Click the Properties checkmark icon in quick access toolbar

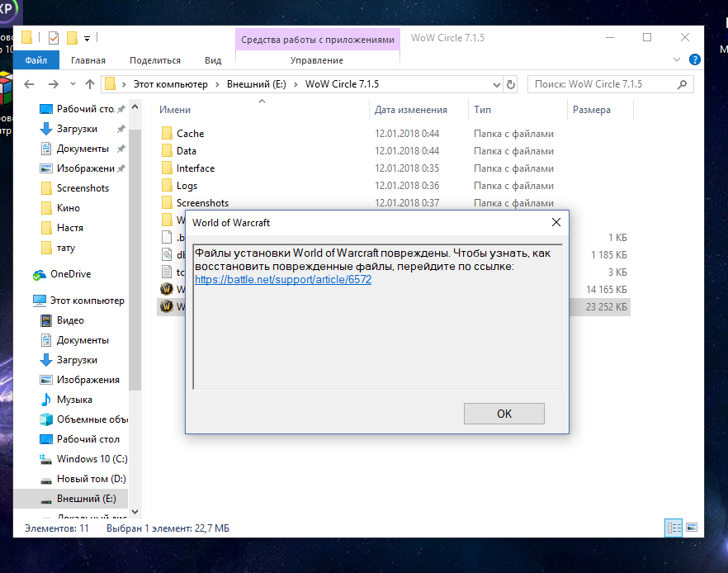coord(54,37)
